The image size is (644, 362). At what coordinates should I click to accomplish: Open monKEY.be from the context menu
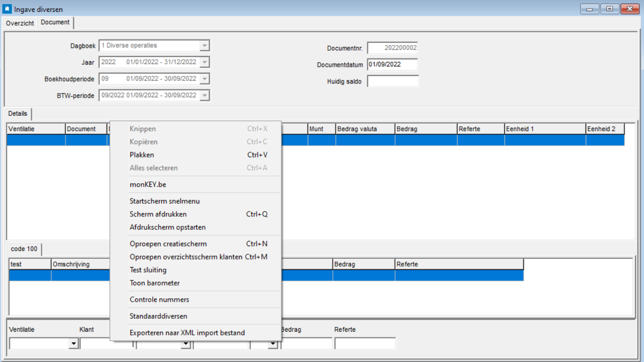[x=195, y=185]
